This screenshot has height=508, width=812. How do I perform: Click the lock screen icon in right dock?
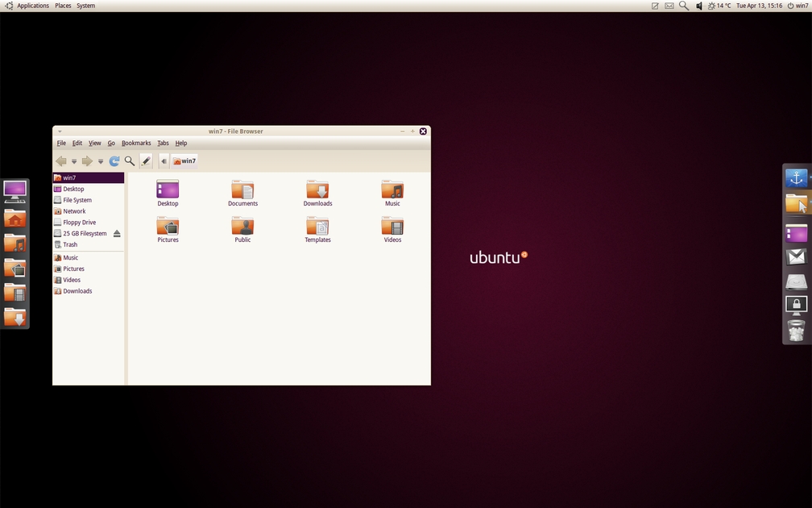tap(797, 306)
